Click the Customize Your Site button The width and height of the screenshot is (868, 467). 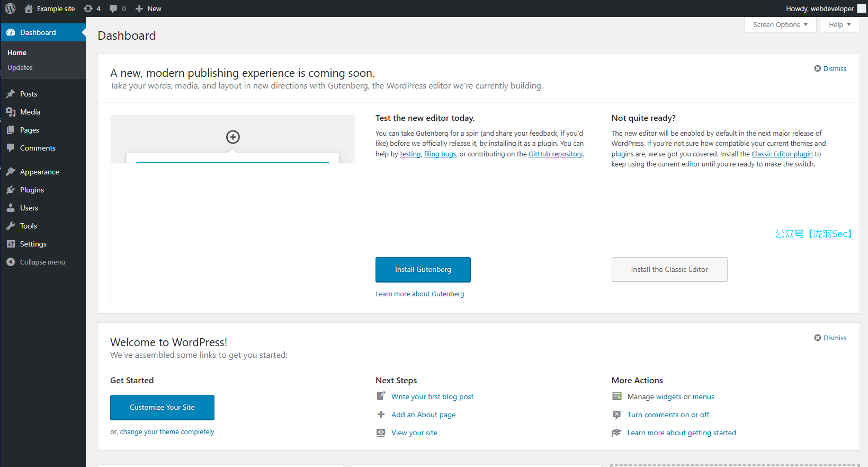pos(162,407)
